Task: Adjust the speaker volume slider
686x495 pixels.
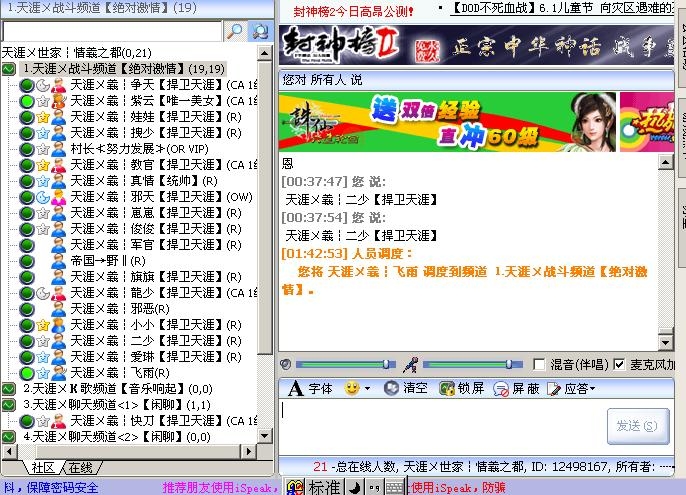Action: tap(386, 364)
